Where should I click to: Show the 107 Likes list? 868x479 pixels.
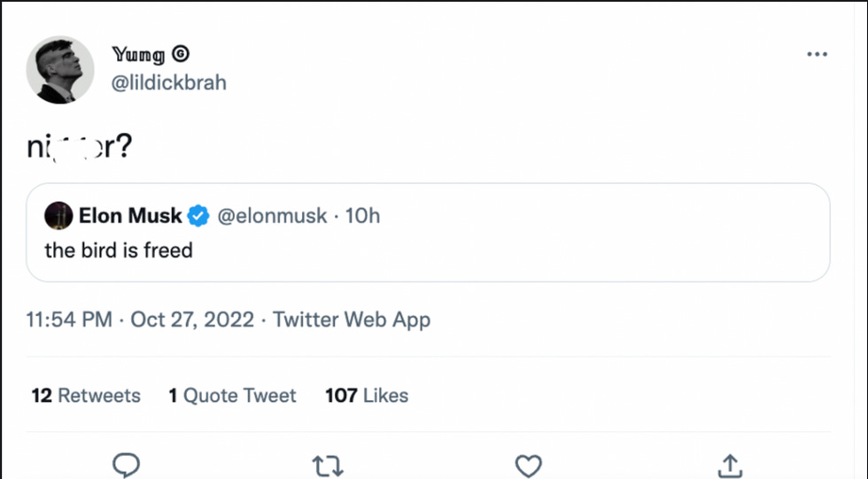[x=367, y=396]
